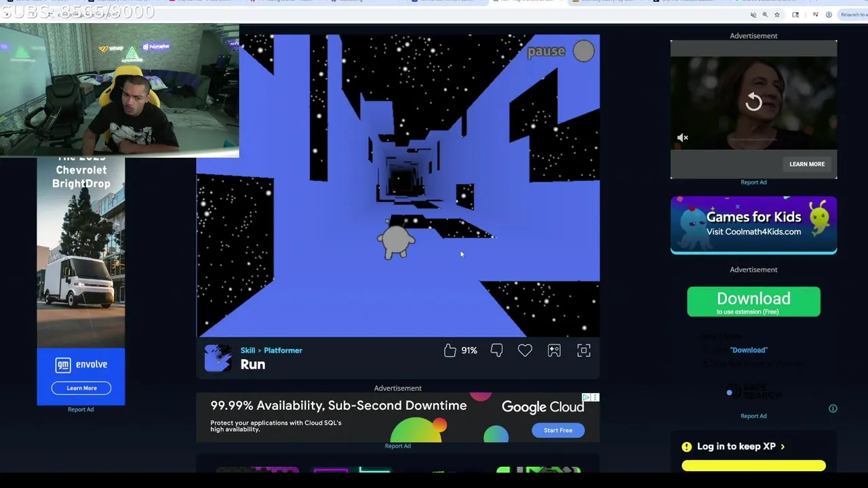Add Run to favorites with heart icon

525,350
